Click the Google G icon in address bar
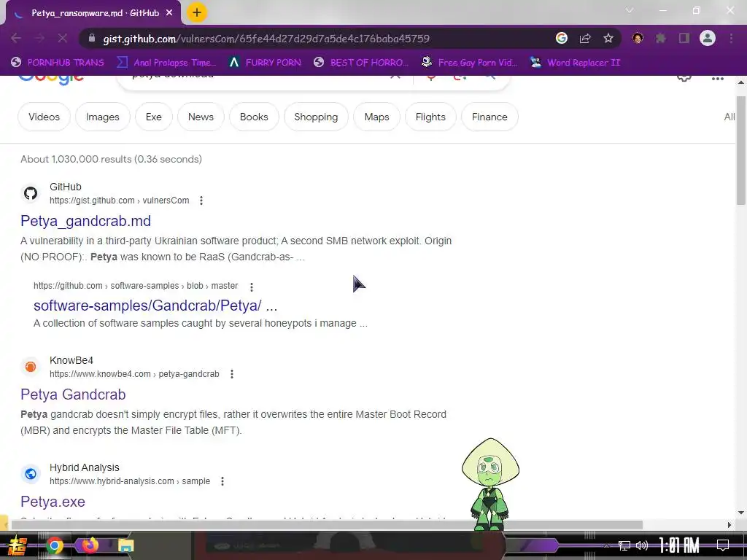Viewport: 747px width, 560px height. pos(562,38)
